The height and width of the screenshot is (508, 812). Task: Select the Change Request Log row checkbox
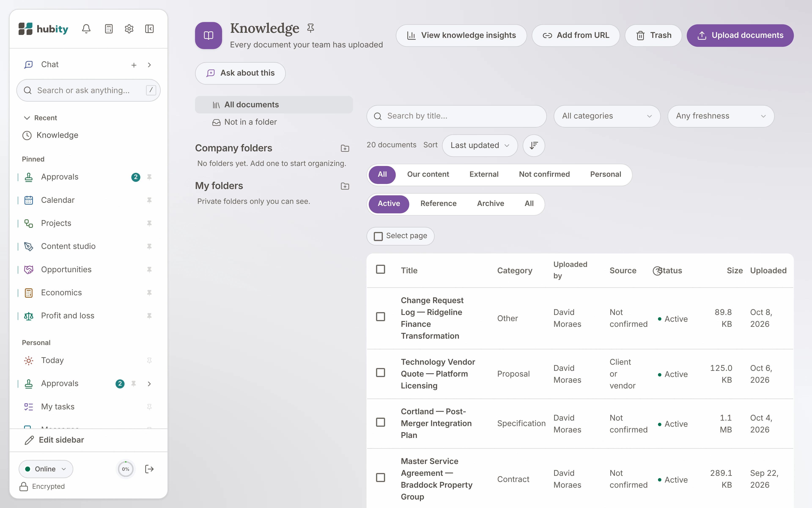(x=380, y=317)
